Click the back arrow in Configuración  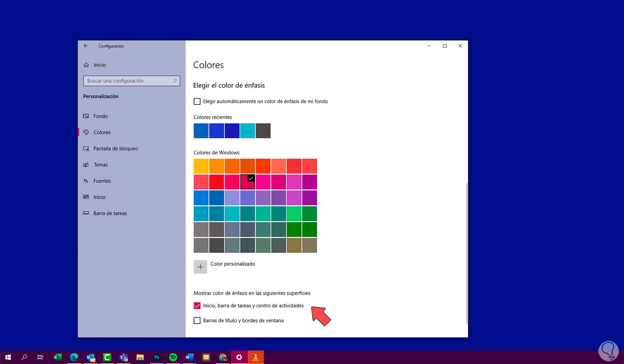click(86, 46)
